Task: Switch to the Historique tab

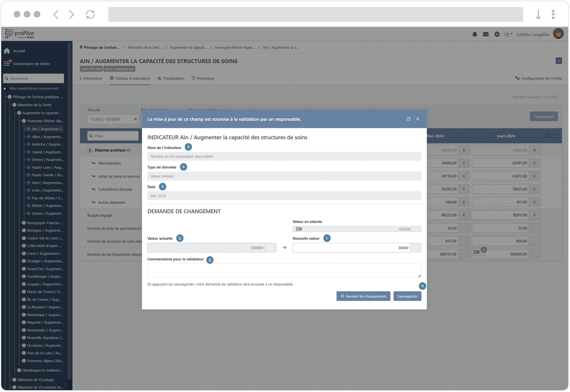Action: tap(203, 79)
